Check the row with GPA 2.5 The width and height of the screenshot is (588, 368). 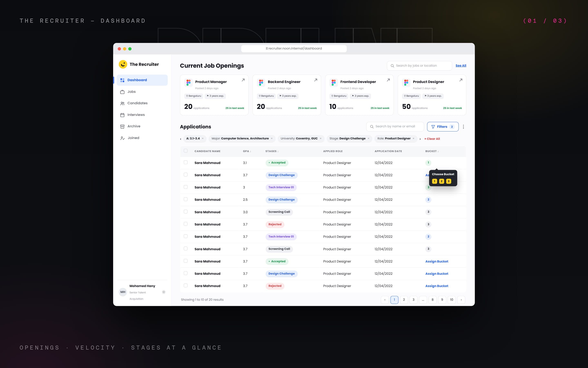(x=186, y=199)
